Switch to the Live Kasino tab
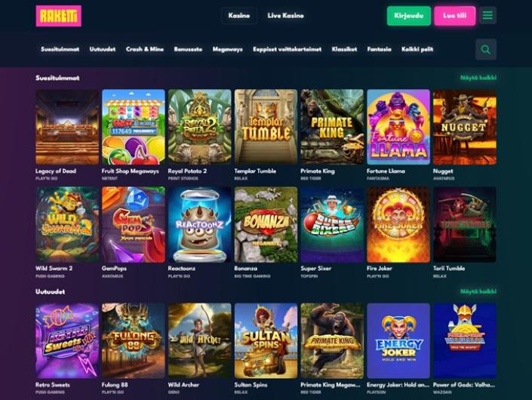The height and width of the screenshot is (400, 532). (285, 16)
